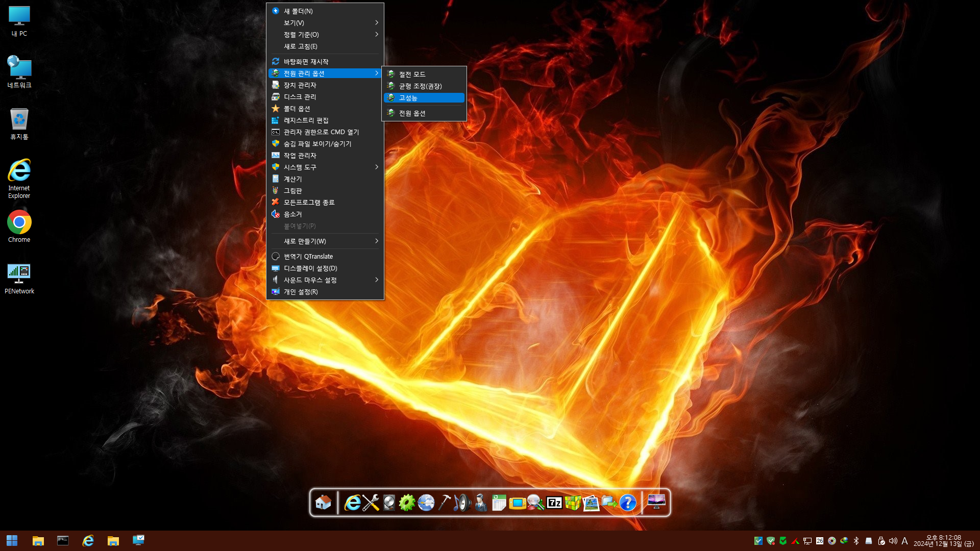Open the magnifier search users icon in dock
Screen dimensions: 980x551
pyautogui.click(x=536, y=503)
